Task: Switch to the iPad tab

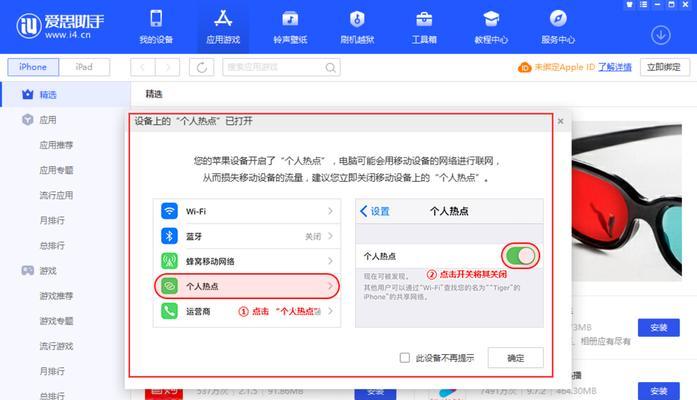Action: coord(84,67)
